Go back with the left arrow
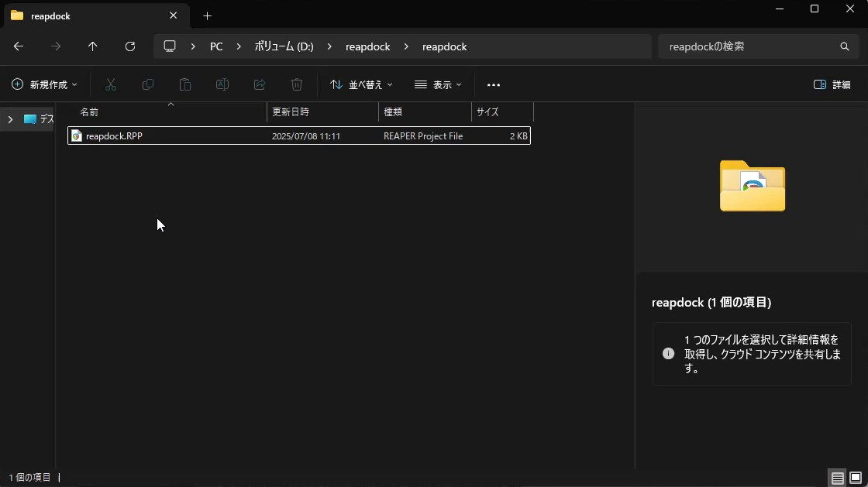The width and height of the screenshot is (868, 487). point(19,46)
